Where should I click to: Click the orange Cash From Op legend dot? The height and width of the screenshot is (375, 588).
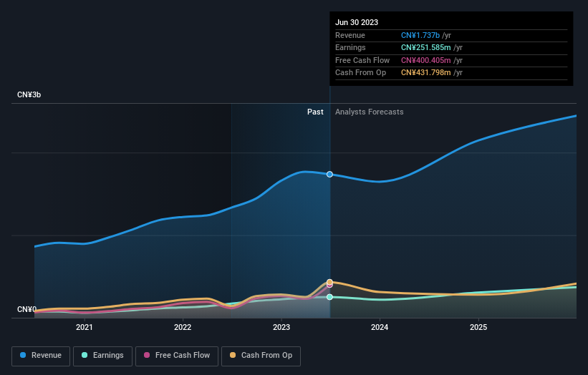click(x=233, y=355)
